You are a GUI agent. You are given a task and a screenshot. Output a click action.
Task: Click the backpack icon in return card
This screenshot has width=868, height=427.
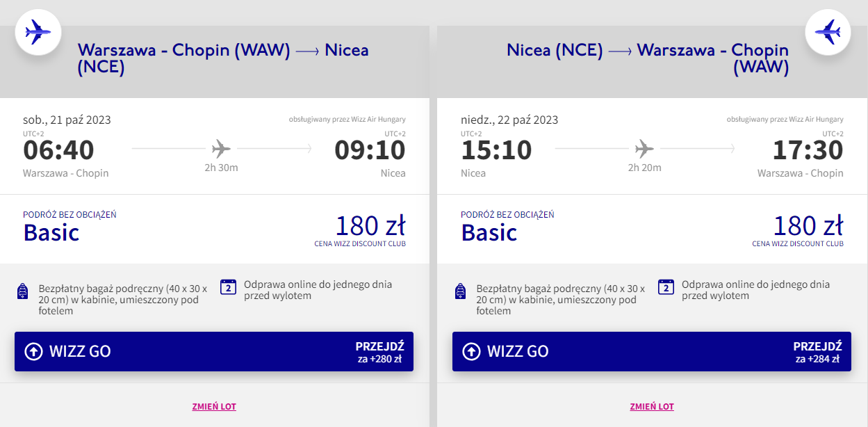(x=460, y=291)
